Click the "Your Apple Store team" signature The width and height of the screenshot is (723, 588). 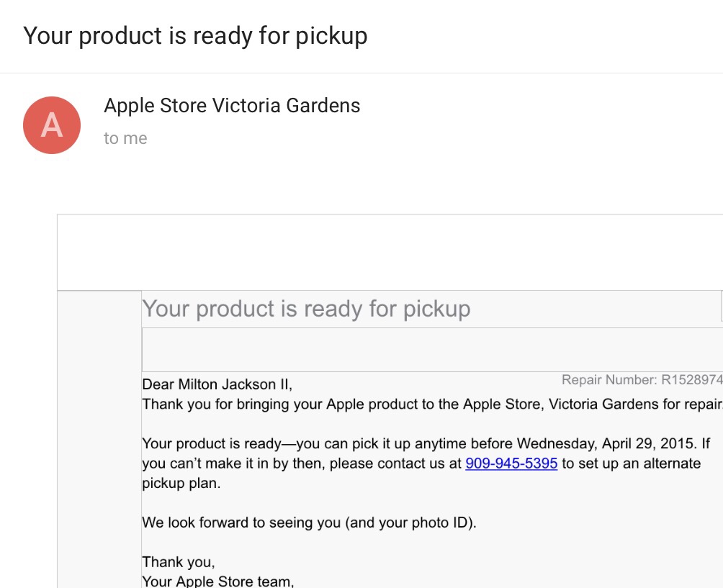tap(217, 581)
